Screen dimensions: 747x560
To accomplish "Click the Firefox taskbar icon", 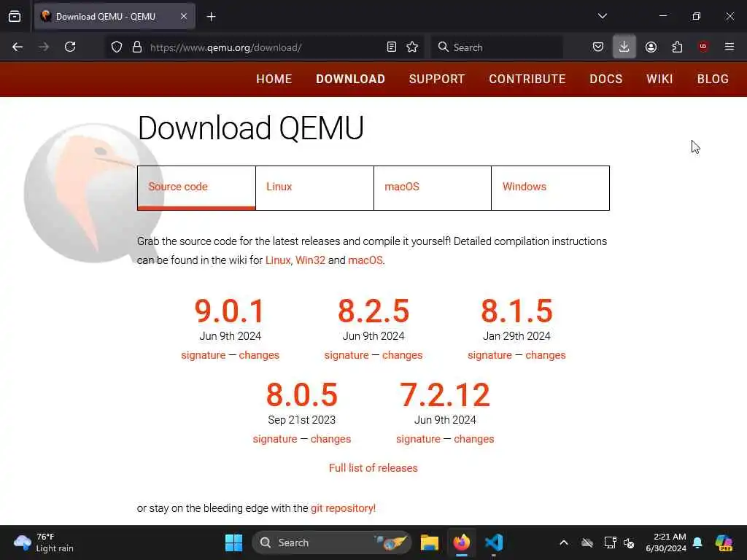I will (x=462, y=542).
